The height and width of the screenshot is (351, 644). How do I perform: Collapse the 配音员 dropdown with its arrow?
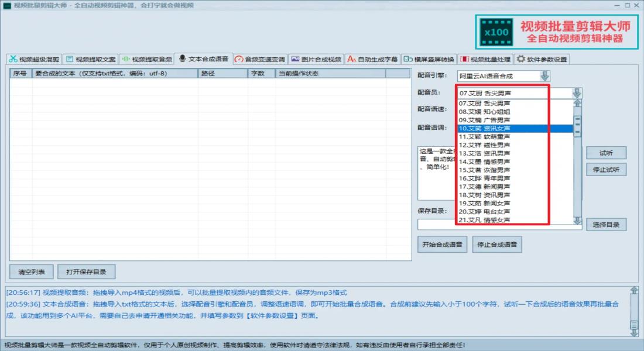[x=577, y=93]
